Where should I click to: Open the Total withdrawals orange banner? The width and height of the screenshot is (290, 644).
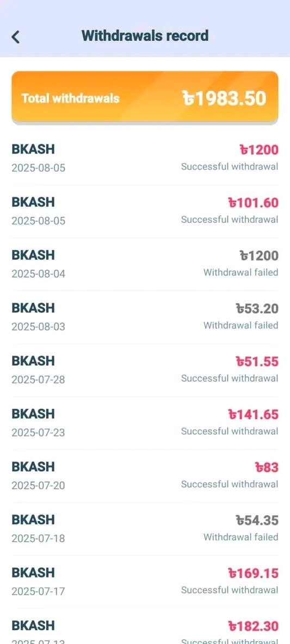[145, 98]
